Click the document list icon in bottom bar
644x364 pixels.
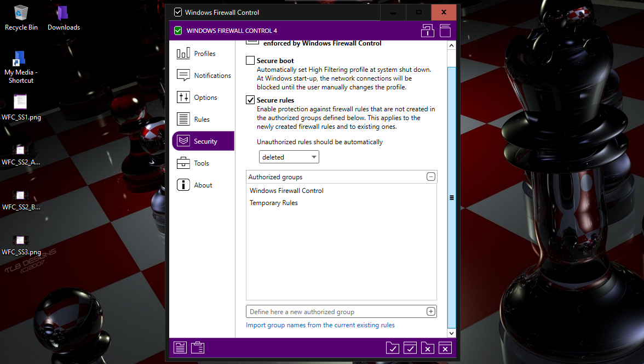coord(180,347)
